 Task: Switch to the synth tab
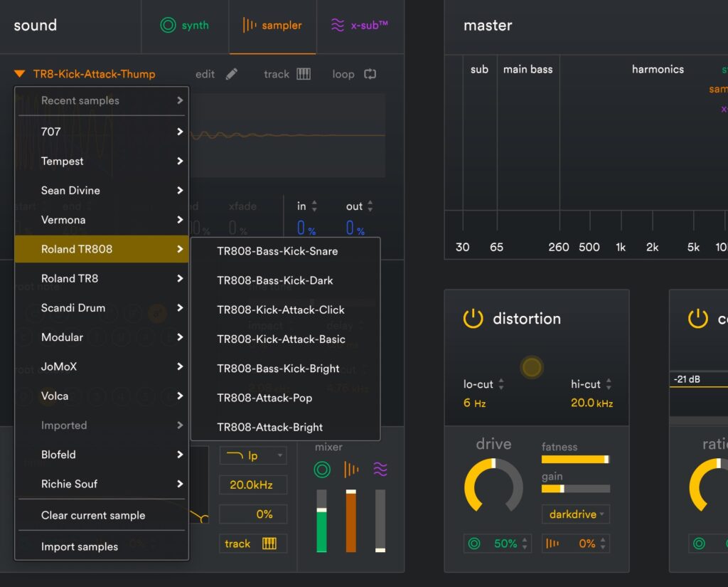(185, 26)
